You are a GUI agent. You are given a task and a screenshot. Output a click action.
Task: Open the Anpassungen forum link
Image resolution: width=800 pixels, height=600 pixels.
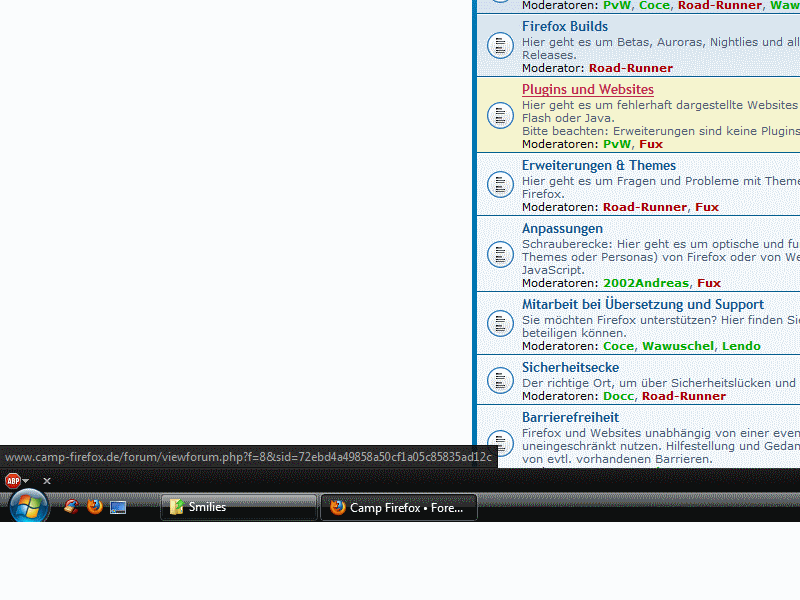(x=562, y=229)
